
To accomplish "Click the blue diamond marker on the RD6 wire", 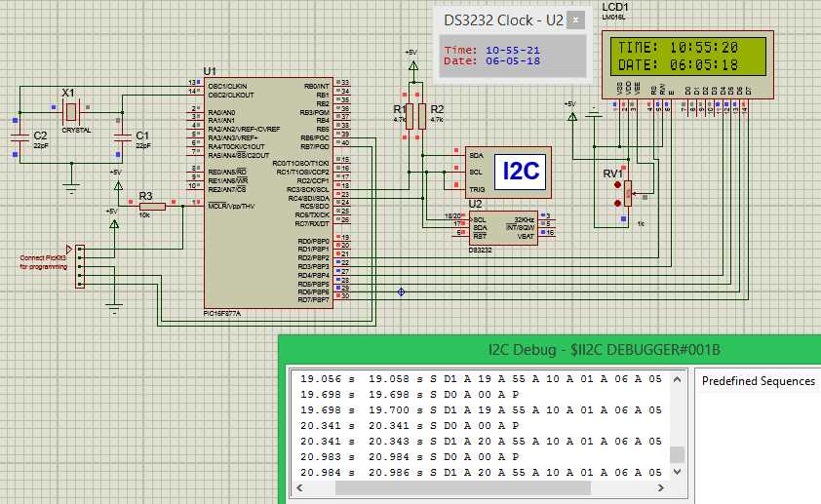I will coord(401,292).
